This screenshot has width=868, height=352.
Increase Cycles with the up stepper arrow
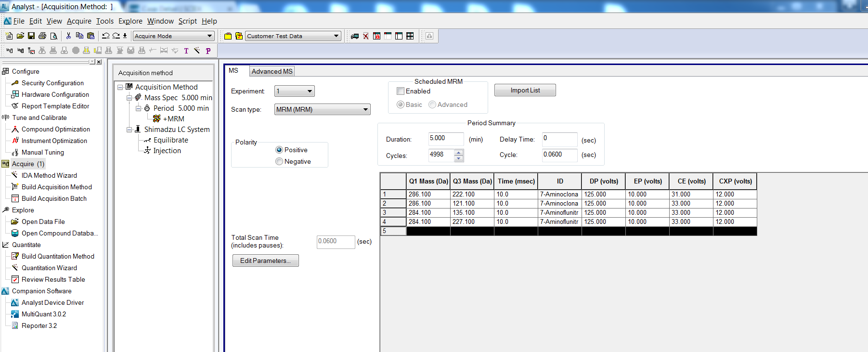click(x=459, y=153)
